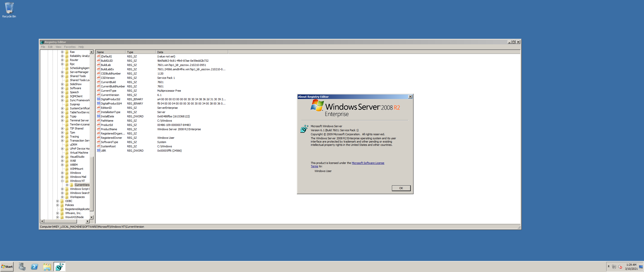The image size is (644, 272).
Task: Show hidden tray icons arrow
Action: point(609,266)
